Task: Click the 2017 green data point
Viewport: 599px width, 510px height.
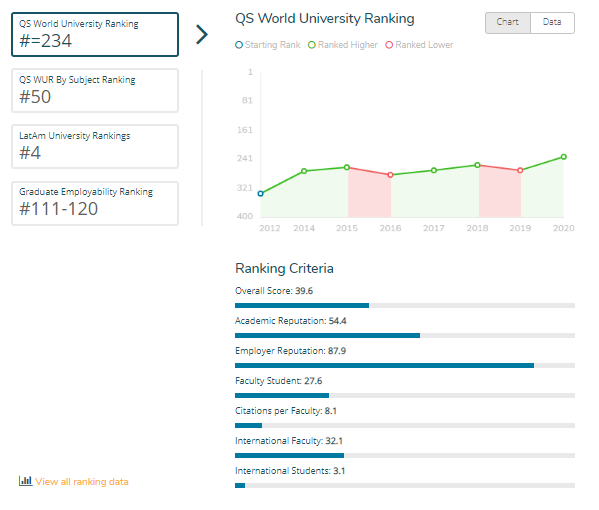Action: tap(434, 170)
